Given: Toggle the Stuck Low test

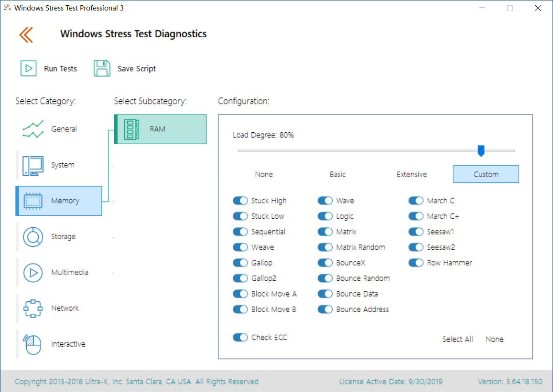Looking at the screenshot, I should tap(240, 216).
